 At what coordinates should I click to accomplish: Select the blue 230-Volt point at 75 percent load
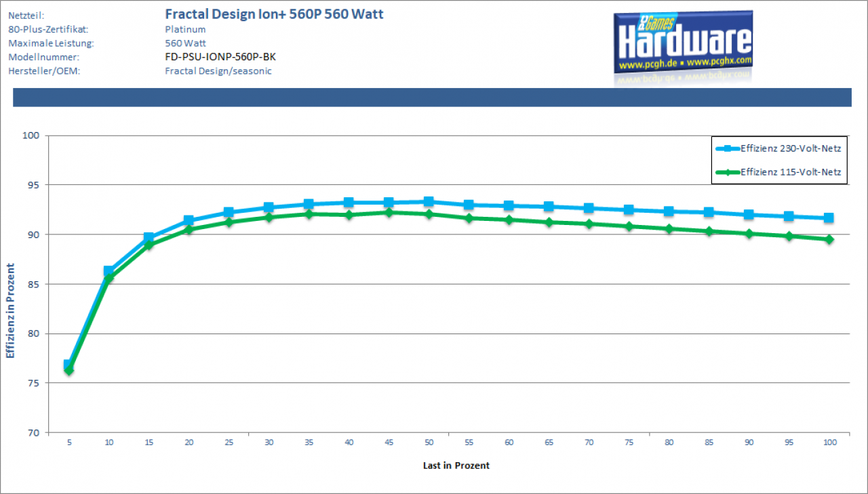click(x=629, y=209)
